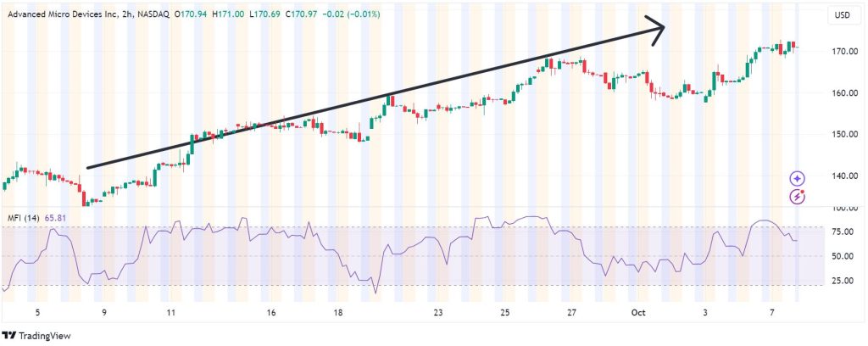The width and height of the screenshot is (868, 346).
Task: Select the MFI (14) indicator label
Action: pos(23,218)
